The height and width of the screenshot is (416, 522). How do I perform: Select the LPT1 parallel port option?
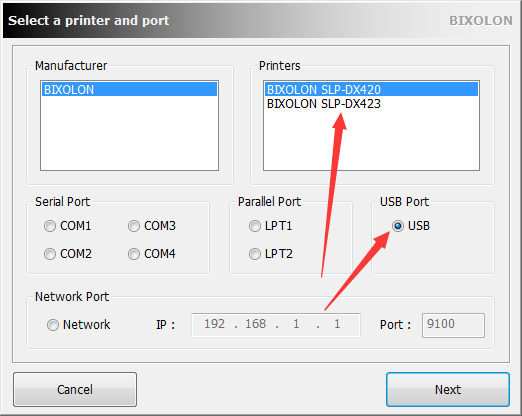[255, 226]
